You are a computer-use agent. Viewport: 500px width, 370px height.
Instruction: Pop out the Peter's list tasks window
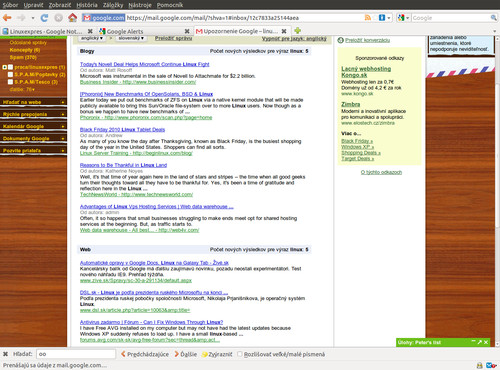pos(479,342)
